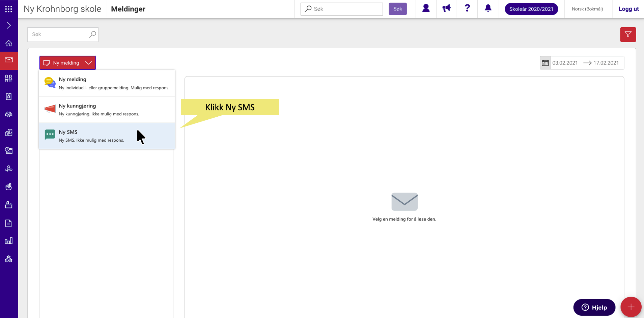Expand the sidebar with the arrow chevron

pos(9,25)
